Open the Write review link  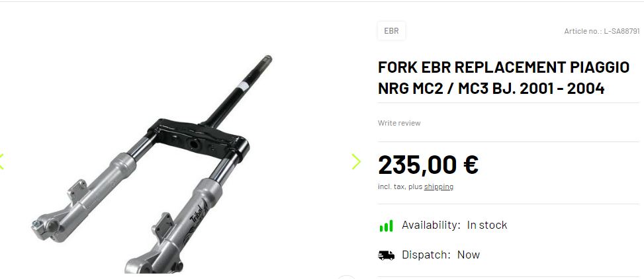coord(399,123)
